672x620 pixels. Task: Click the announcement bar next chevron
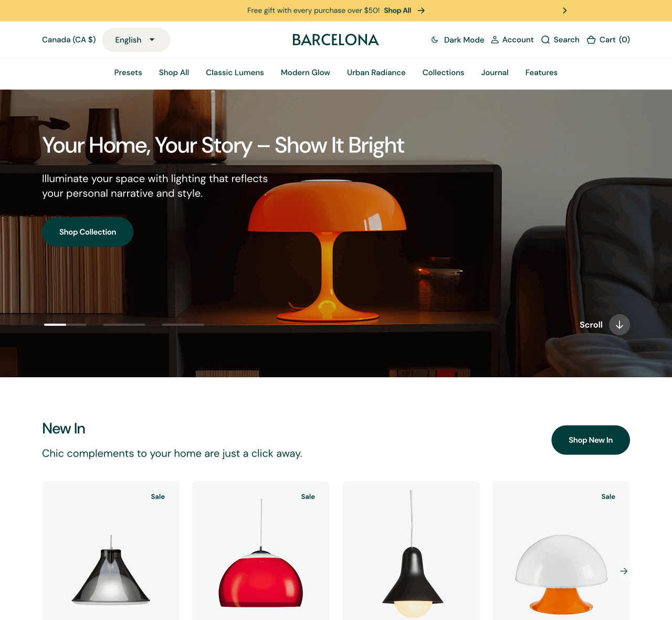tap(565, 11)
